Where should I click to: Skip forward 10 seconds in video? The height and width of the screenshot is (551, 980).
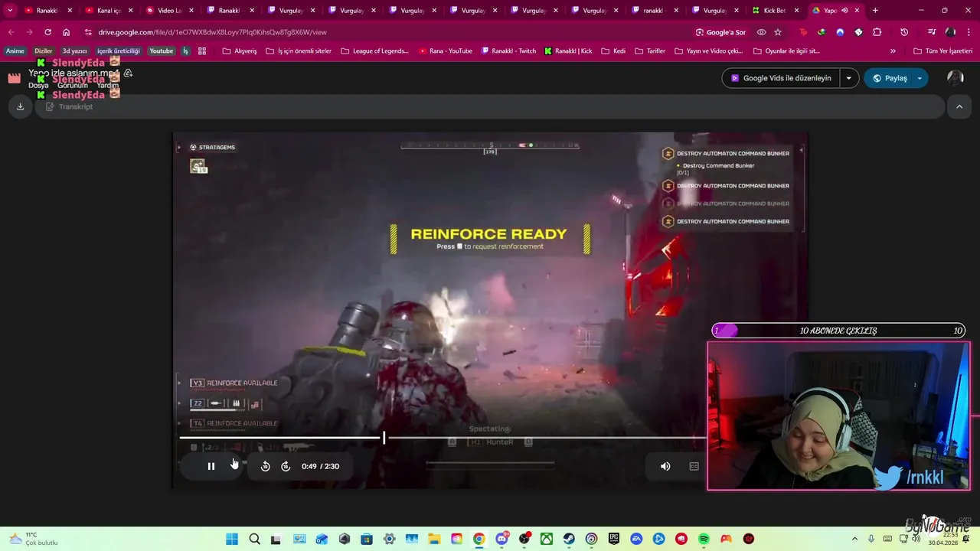(286, 466)
